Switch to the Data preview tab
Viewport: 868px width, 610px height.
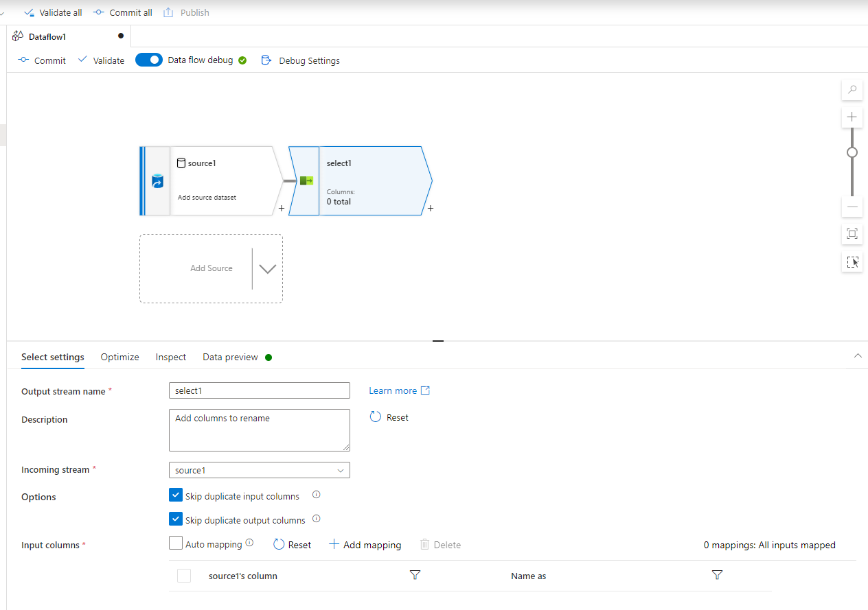pyautogui.click(x=230, y=357)
